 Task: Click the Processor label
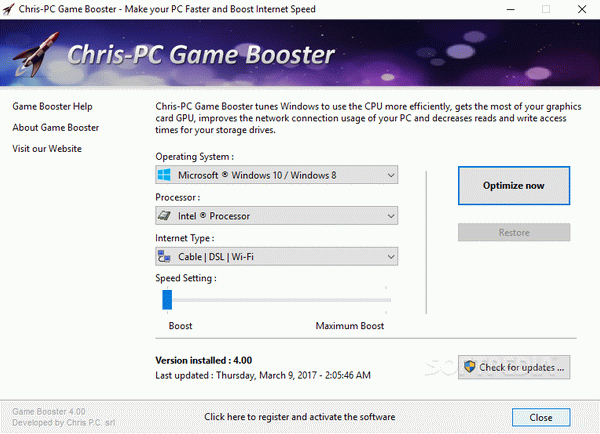tap(178, 197)
